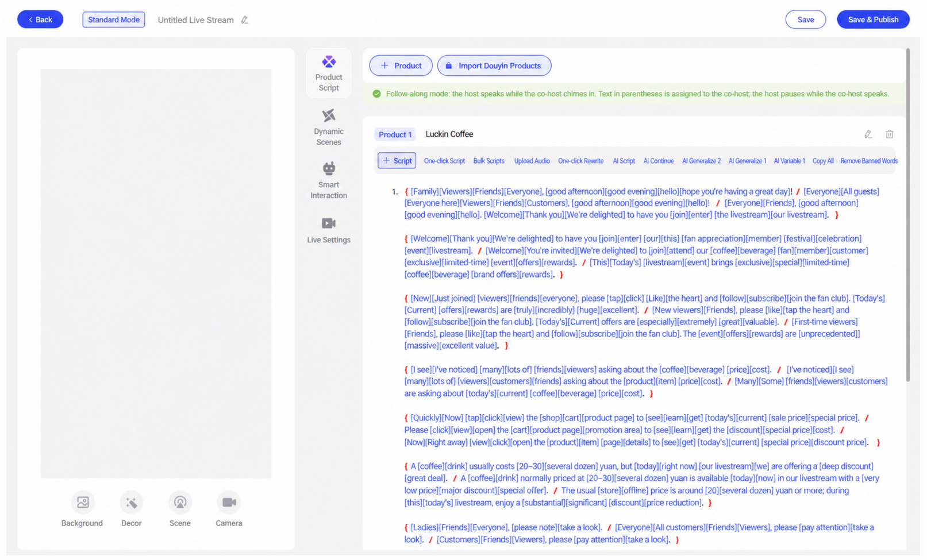This screenshot has width=927, height=560.
Task: Add a new Product
Action: pyautogui.click(x=401, y=65)
